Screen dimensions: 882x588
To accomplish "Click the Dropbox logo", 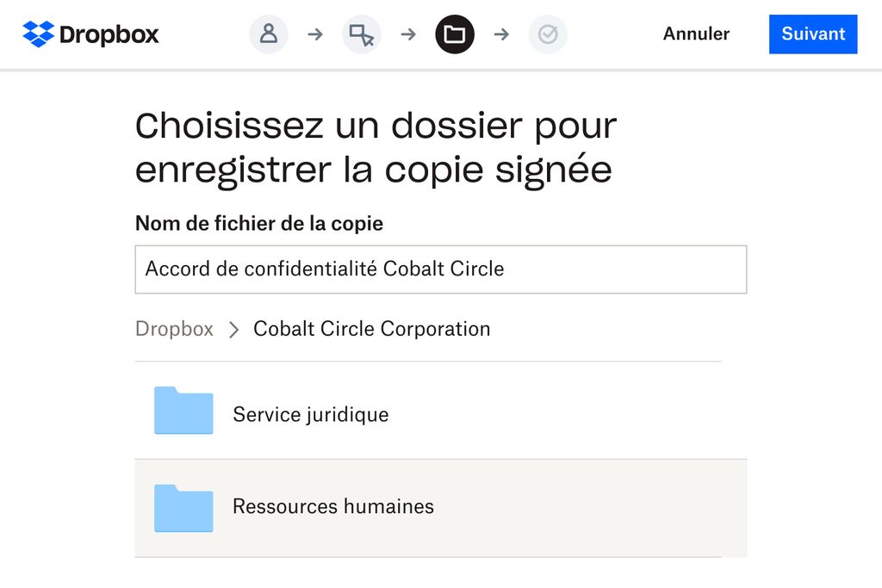I will [x=90, y=34].
